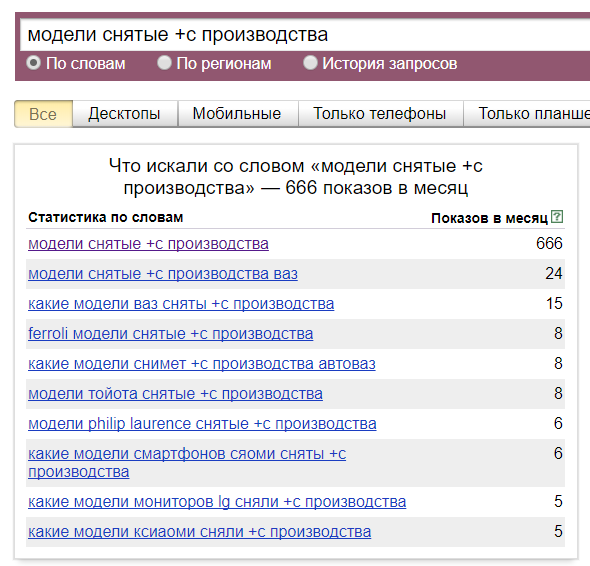The height and width of the screenshot is (566, 590).
Task: Focus the search query input field
Action: coord(305,35)
